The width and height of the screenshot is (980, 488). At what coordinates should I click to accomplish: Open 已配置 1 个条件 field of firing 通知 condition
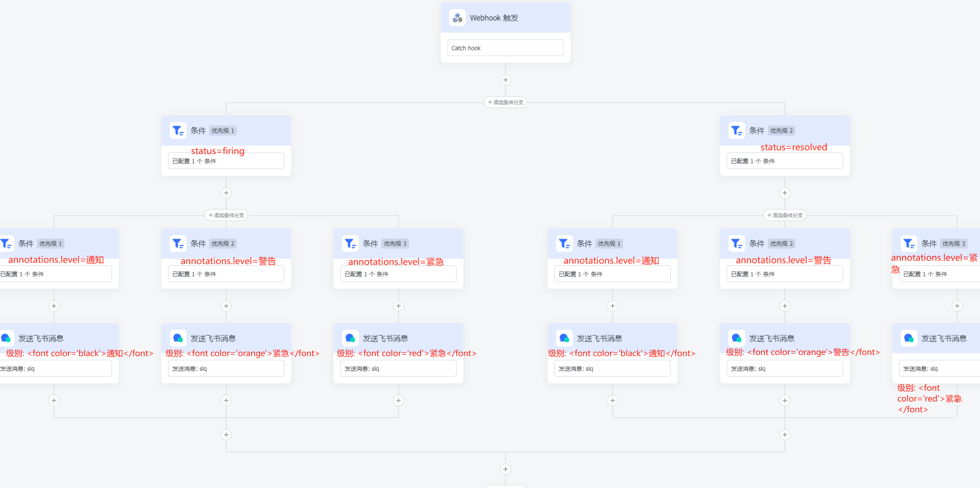(x=56, y=274)
